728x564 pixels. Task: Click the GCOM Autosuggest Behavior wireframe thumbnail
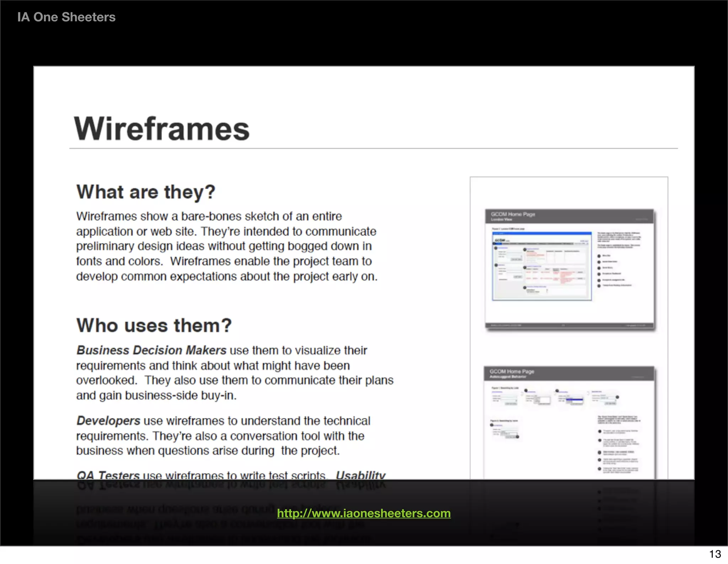[x=569, y=423]
